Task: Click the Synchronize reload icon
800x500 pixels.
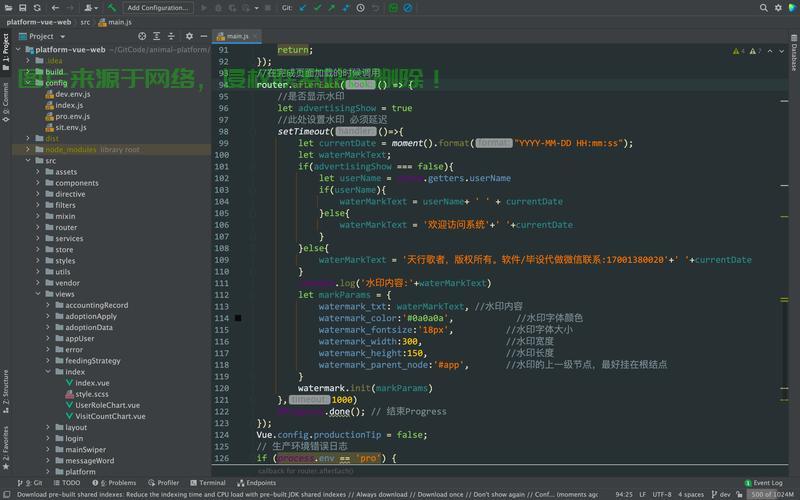Action: pyautogui.click(x=37, y=8)
